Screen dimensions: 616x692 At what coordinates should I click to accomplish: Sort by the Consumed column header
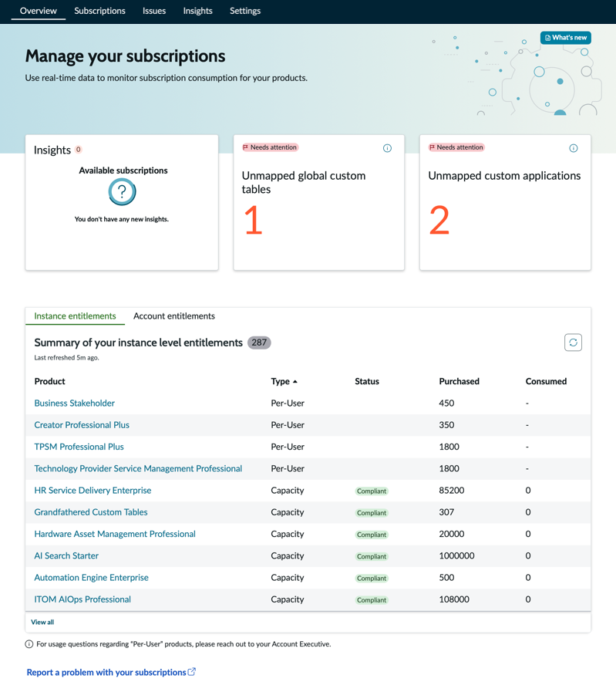click(x=546, y=381)
